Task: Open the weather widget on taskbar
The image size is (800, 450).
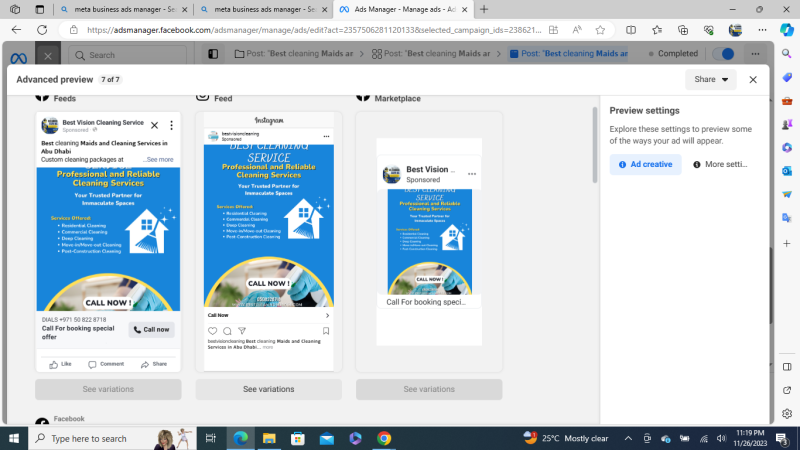Action: click(566, 438)
